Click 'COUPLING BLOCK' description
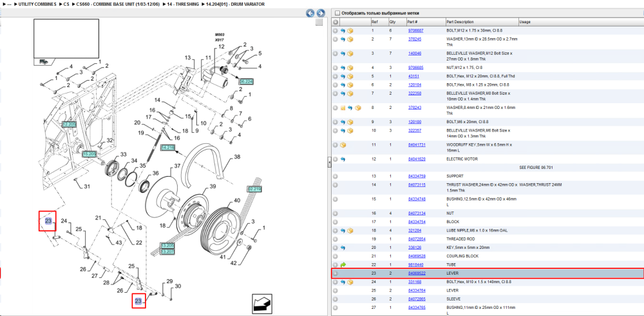644x316 pixels. tap(462, 256)
